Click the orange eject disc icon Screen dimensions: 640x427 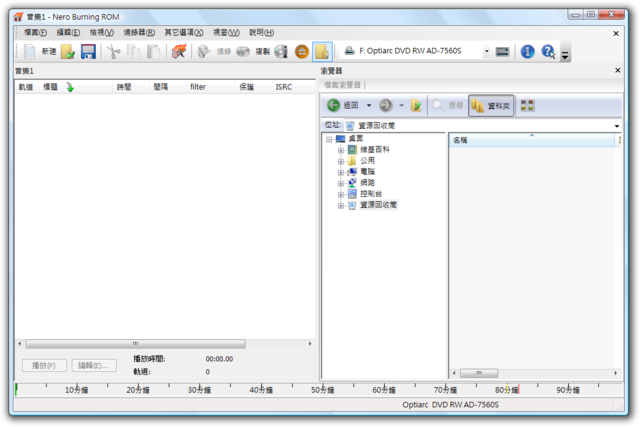point(302,51)
